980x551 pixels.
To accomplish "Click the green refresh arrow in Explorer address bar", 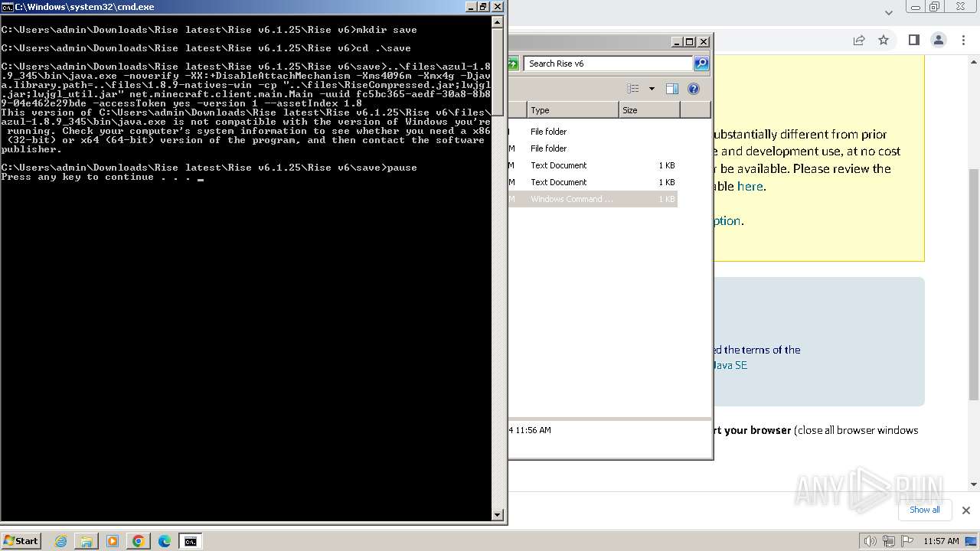I will [513, 64].
